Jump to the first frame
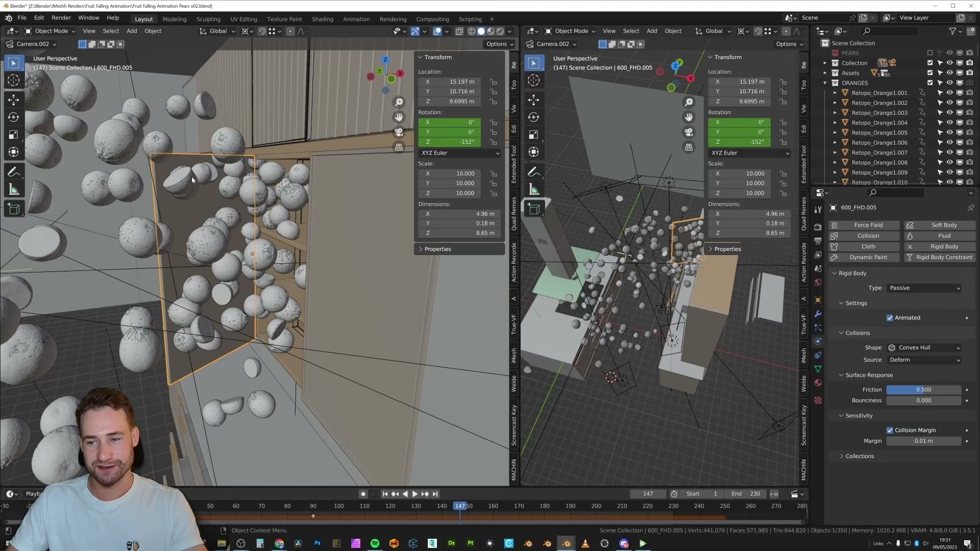The height and width of the screenshot is (551, 980). (385, 494)
